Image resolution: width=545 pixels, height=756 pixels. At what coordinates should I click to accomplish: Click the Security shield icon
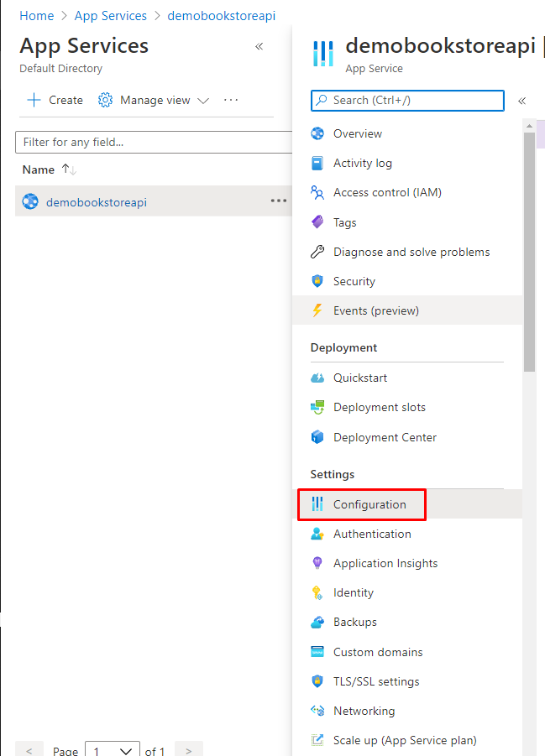[x=317, y=281]
